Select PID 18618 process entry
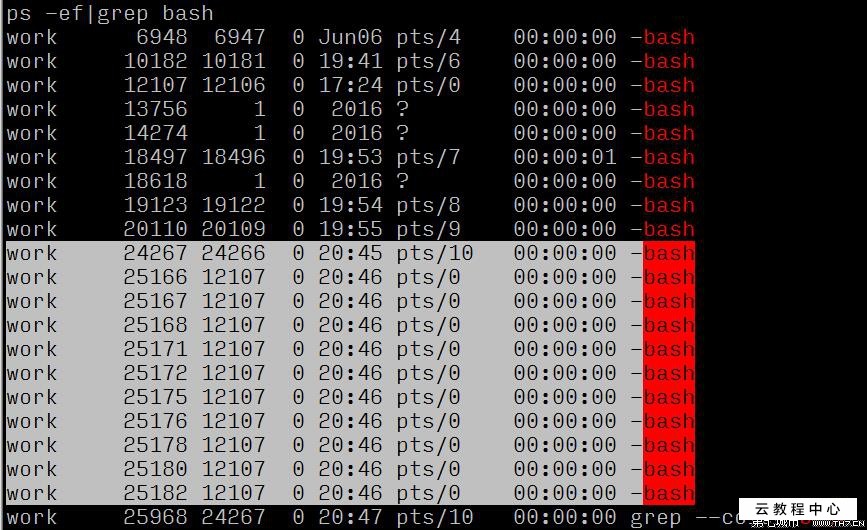Screen dimensions: 867x530 pos(155,181)
